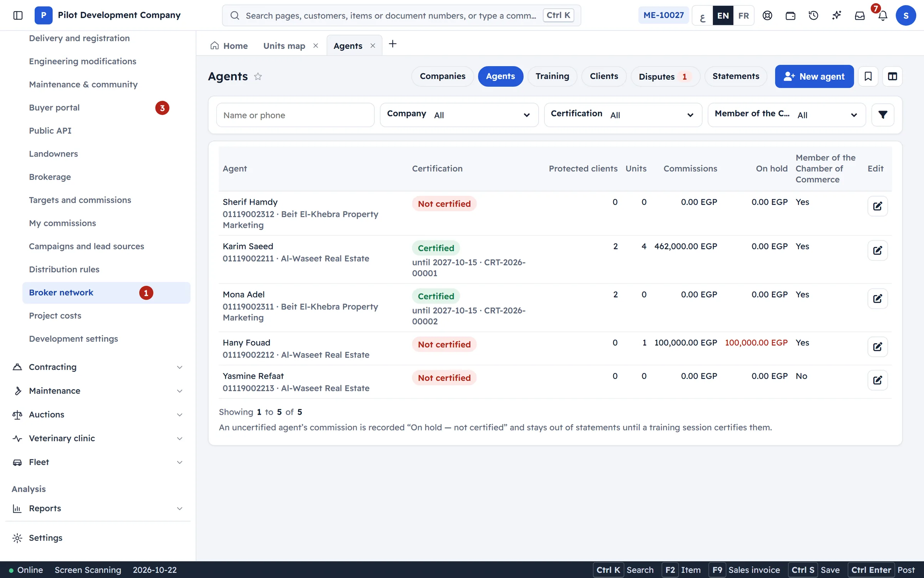Expand the Fleet sidebar section
This screenshot has height=578, width=924.
98,462
